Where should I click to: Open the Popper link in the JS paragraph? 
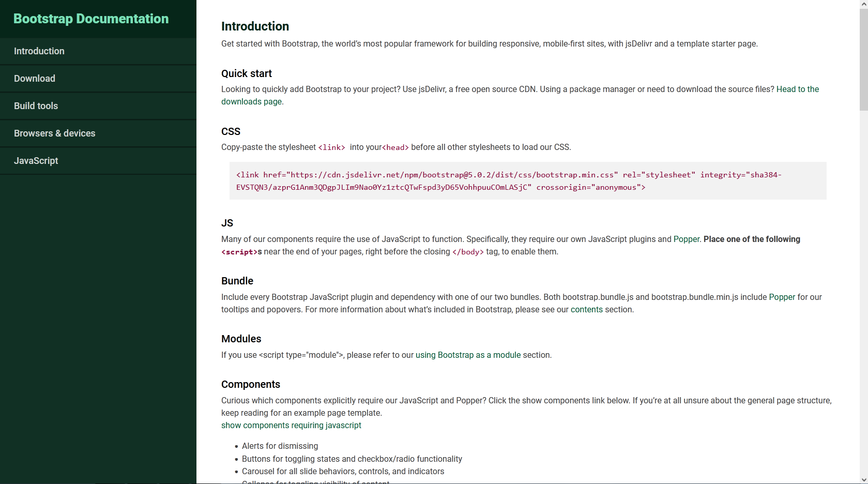click(x=687, y=239)
